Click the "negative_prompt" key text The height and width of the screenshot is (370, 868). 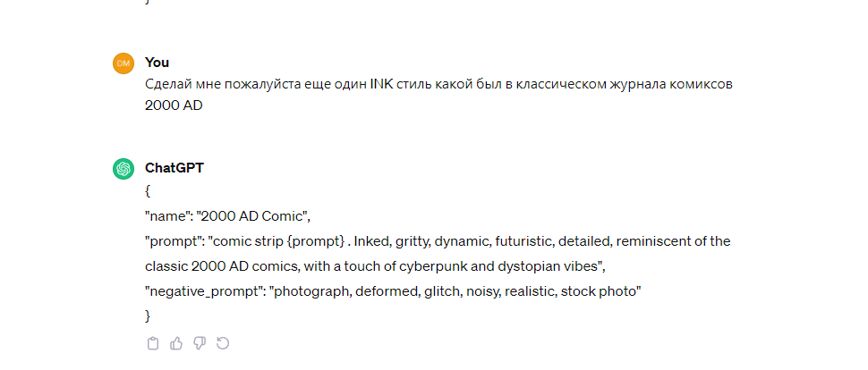[x=204, y=291]
